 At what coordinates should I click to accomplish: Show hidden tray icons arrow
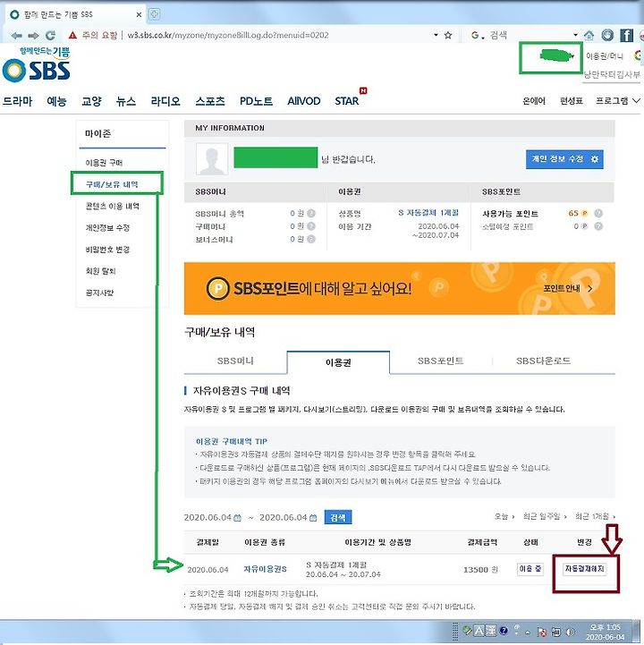coord(527,632)
